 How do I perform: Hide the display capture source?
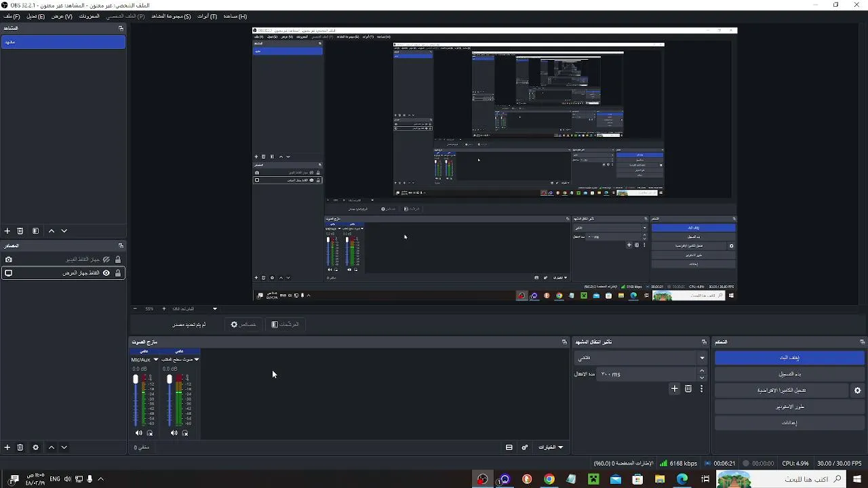pos(106,273)
